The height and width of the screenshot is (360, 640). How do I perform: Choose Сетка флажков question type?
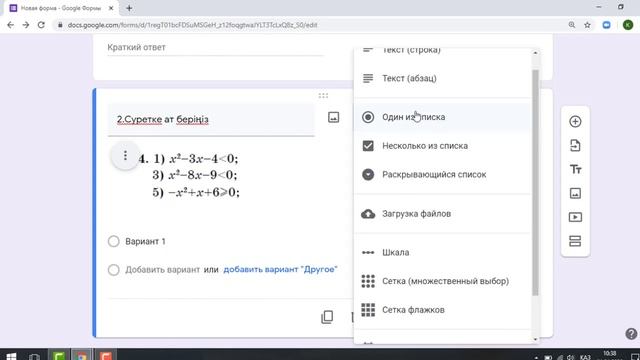(x=442, y=310)
